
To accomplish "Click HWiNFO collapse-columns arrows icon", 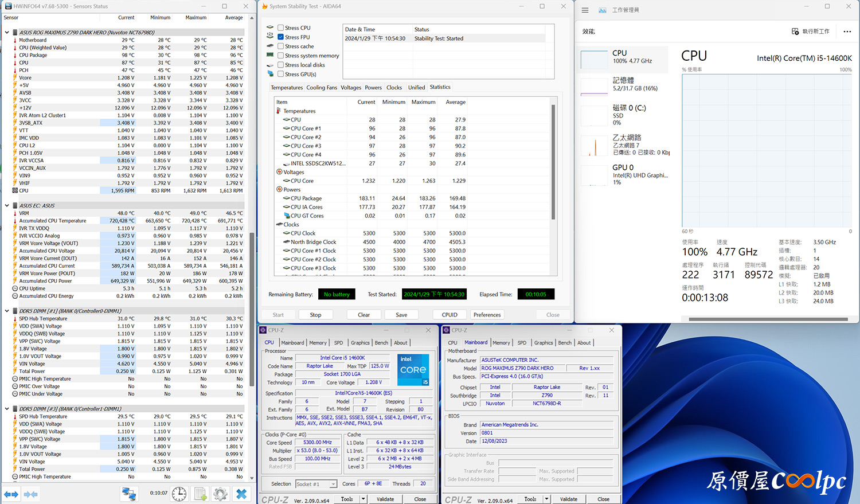I will pos(31,494).
